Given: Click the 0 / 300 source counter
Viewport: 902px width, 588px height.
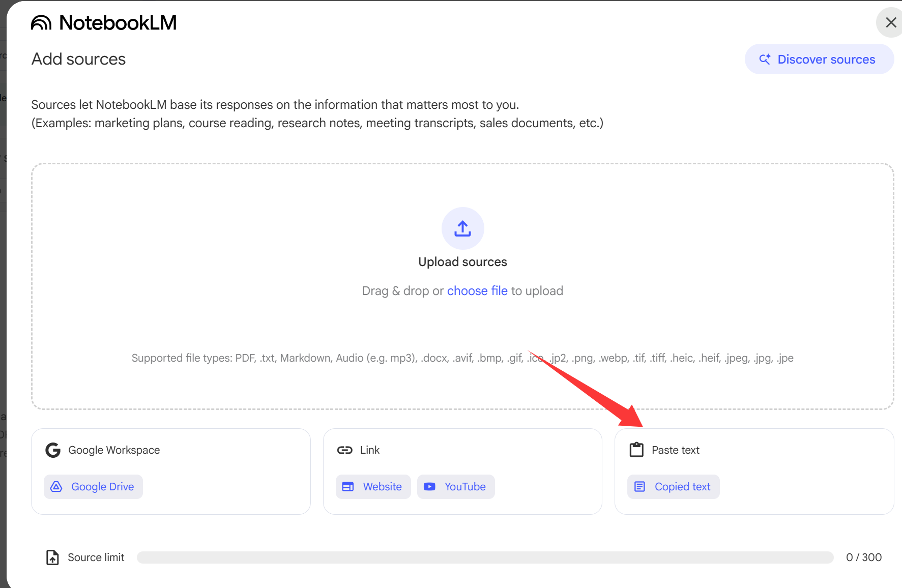Looking at the screenshot, I should [863, 557].
